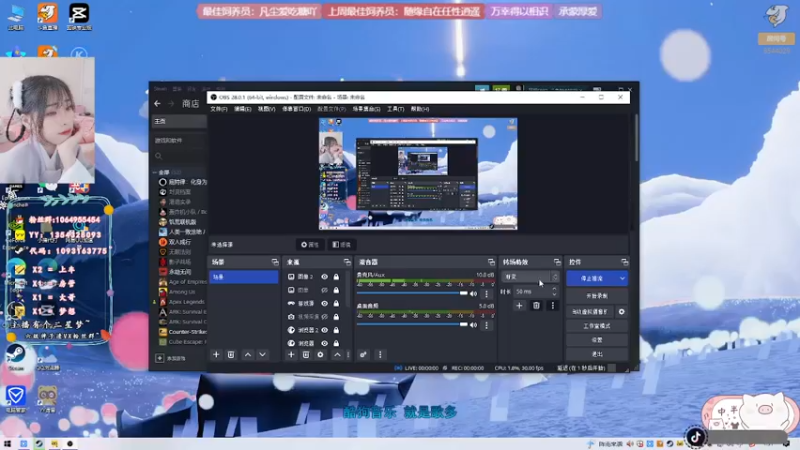
Task: Toggle visibility of the 浏览器 2 source
Action: point(324,330)
